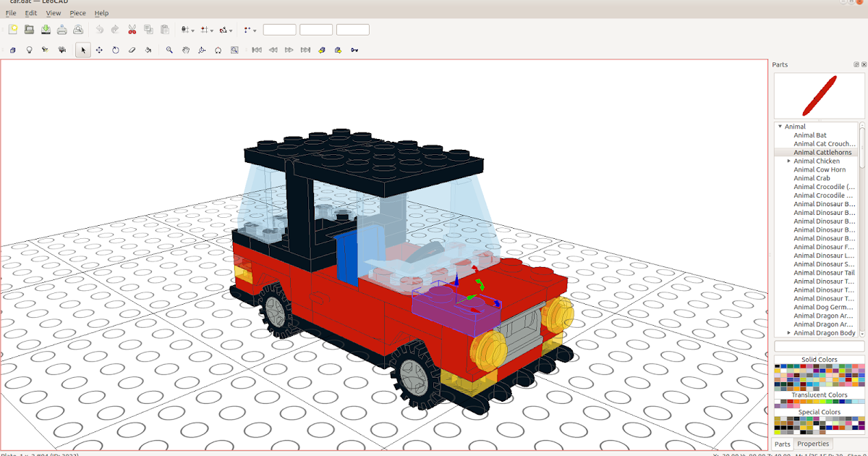Click the Save file toolbar icon
868x456 pixels.
[x=46, y=30]
